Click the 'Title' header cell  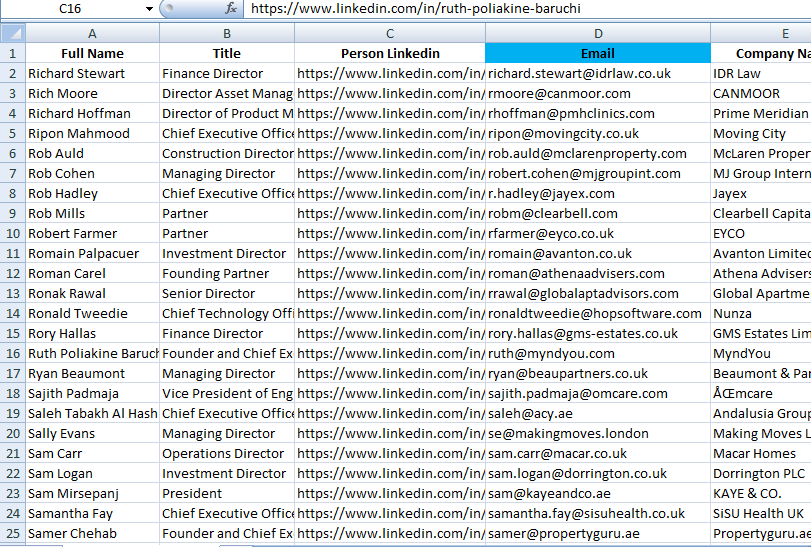pos(227,54)
